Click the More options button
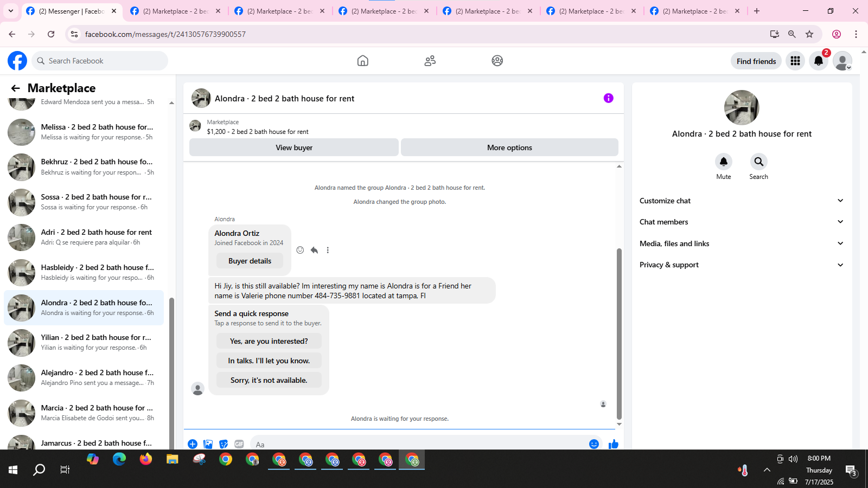 click(x=509, y=147)
